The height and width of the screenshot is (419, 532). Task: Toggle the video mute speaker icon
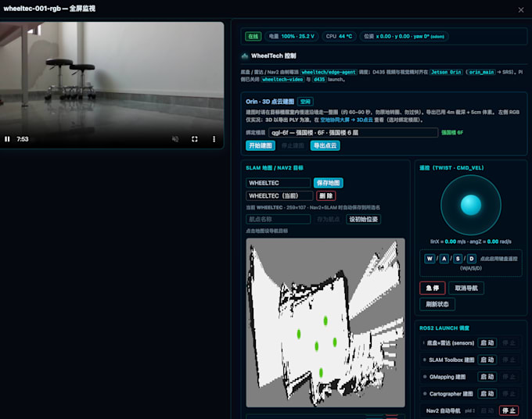[x=175, y=139]
